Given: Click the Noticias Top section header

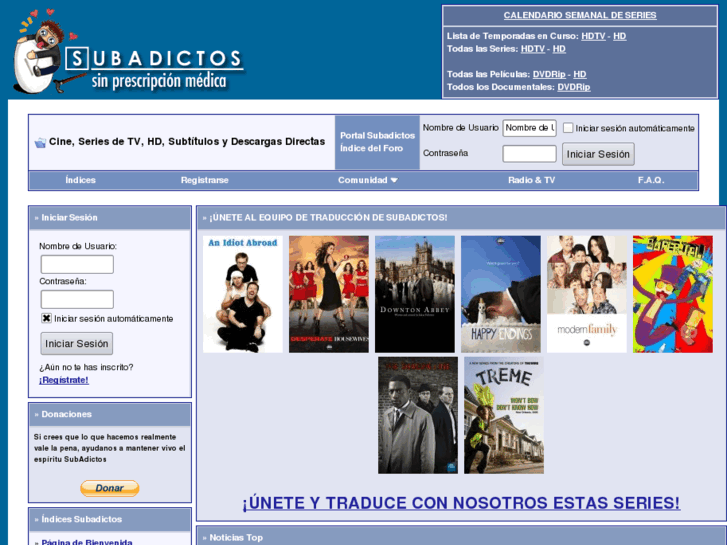Looking at the screenshot, I should coord(461,537).
